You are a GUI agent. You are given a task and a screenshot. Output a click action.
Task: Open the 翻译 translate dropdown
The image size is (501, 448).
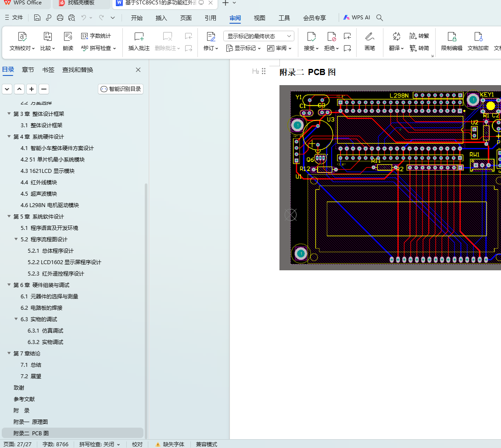coord(396,48)
